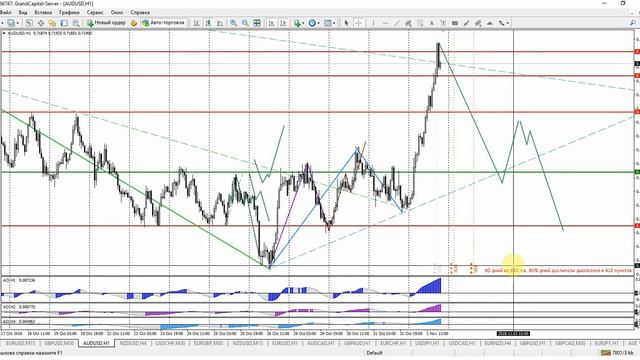Switch chart to bar chart mode
640x360 pixels.
(197, 23)
